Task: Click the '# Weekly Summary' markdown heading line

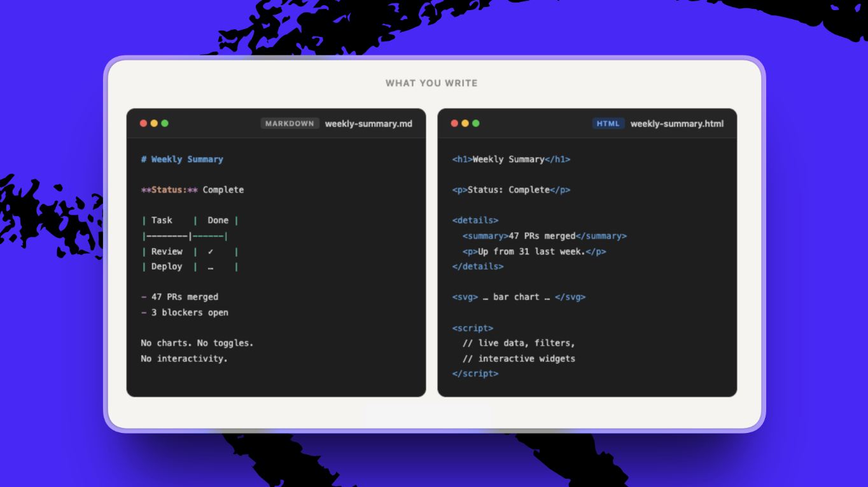Action: [x=182, y=160]
